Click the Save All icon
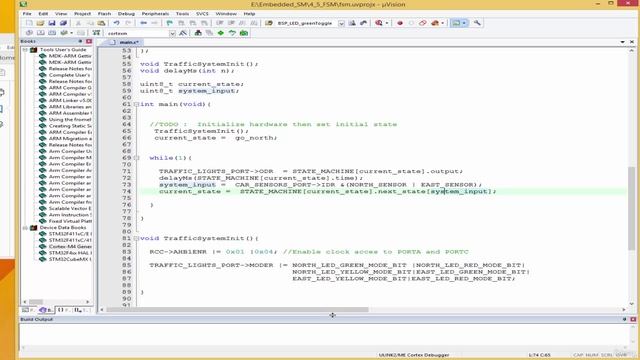The width and height of the screenshot is (640, 360). pos(63,23)
